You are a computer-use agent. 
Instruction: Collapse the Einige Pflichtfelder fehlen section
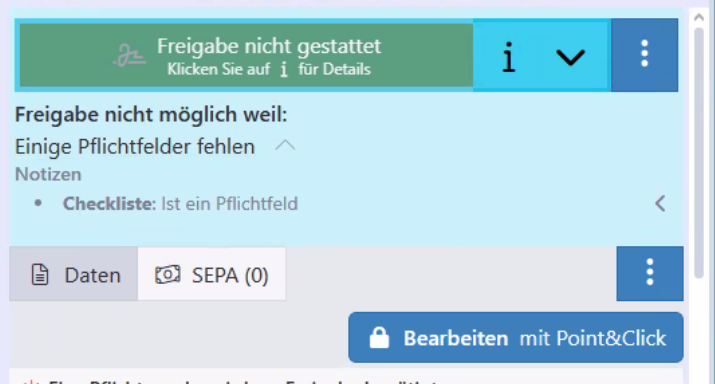tap(285, 146)
